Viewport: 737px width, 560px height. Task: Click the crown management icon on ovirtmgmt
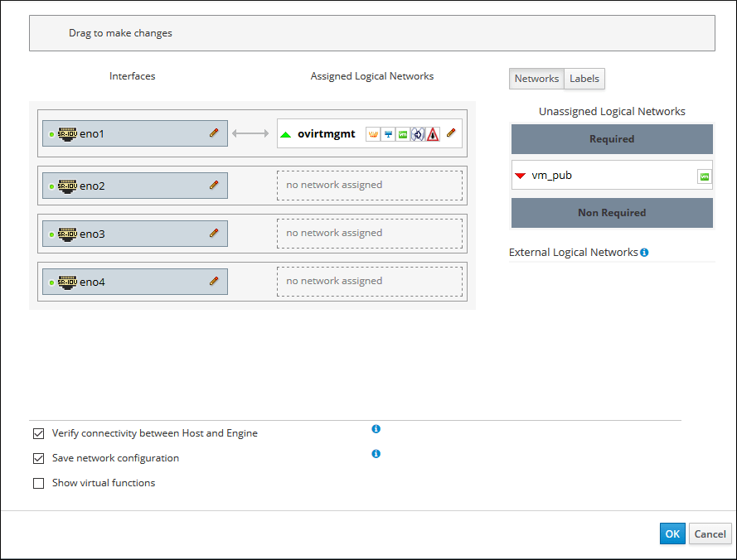click(x=373, y=133)
